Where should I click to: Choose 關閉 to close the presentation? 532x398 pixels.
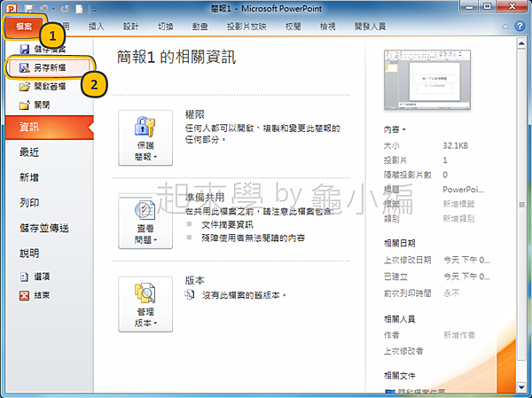pyautogui.click(x=35, y=105)
